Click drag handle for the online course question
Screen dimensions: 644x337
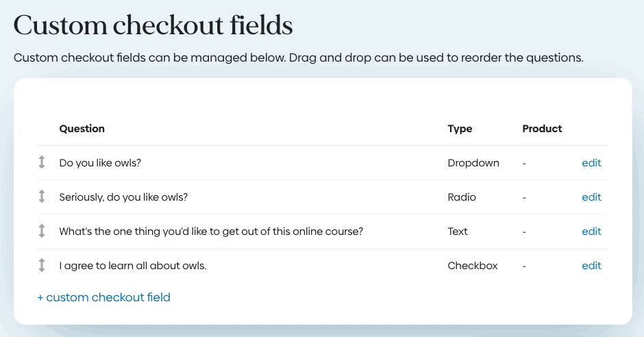click(x=42, y=232)
